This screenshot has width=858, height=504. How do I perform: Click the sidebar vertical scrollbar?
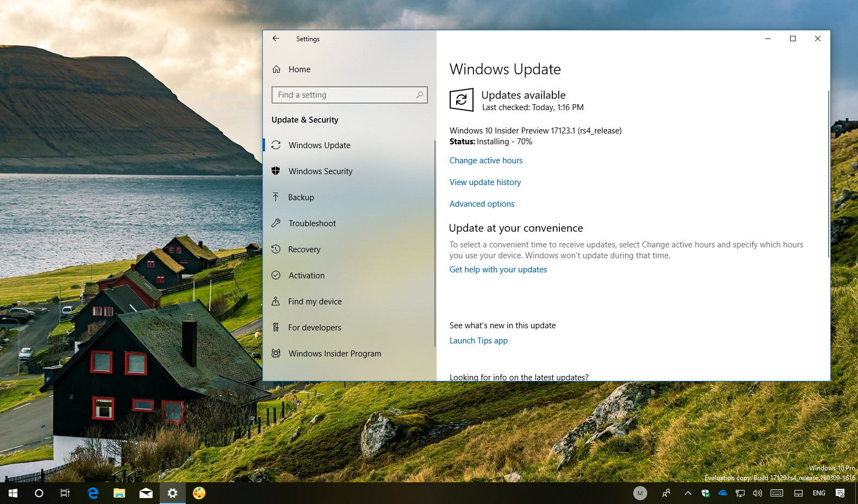(x=435, y=243)
